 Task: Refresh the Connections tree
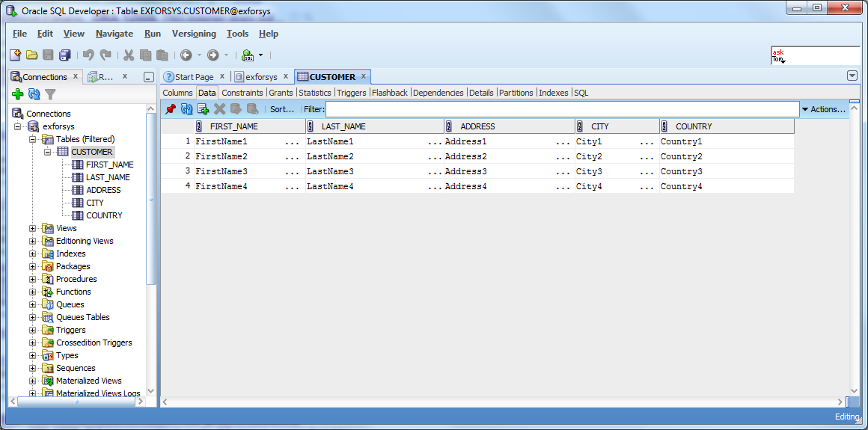click(34, 94)
